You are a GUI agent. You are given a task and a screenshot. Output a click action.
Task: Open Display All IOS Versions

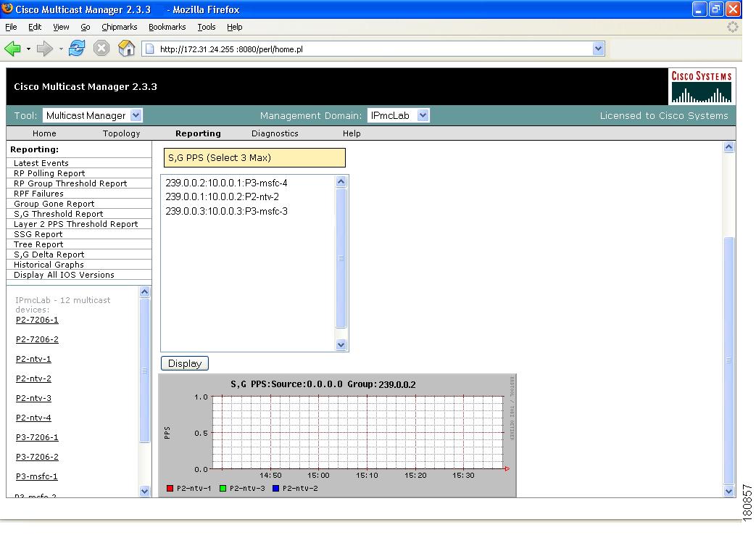coord(64,275)
